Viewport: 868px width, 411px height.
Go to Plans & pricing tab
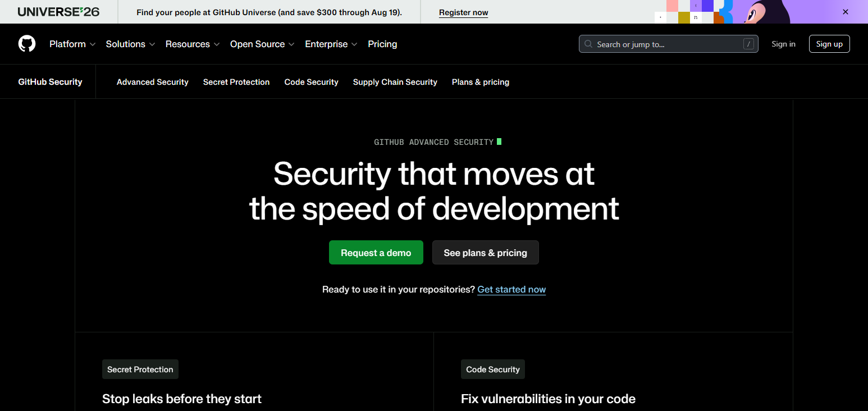coord(481,82)
